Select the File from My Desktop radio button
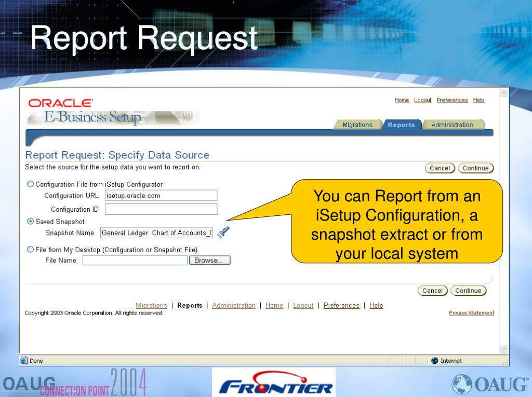The height and width of the screenshot is (397, 532). pos(30,249)
